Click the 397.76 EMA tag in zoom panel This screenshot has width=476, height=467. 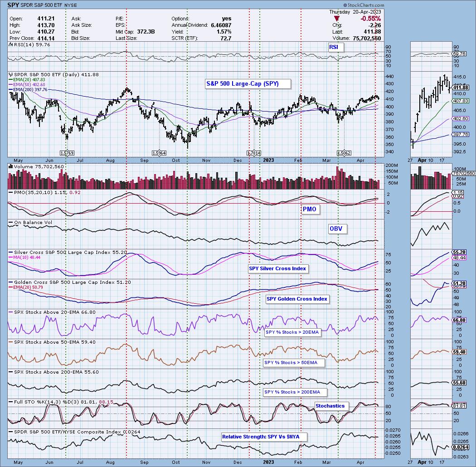461,135
